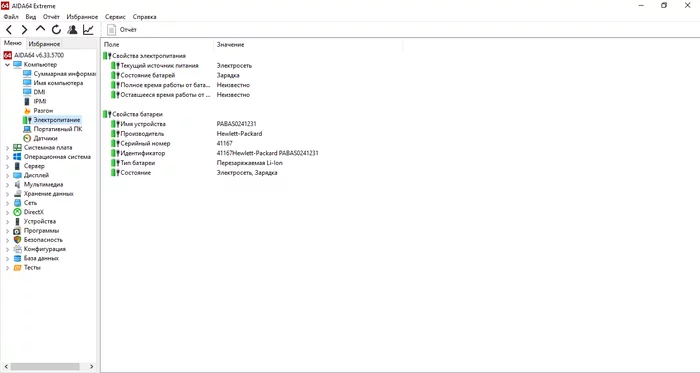Expand the Безопасность node
This screenshot has height=373, width=700.
click(x=7, y=240)
